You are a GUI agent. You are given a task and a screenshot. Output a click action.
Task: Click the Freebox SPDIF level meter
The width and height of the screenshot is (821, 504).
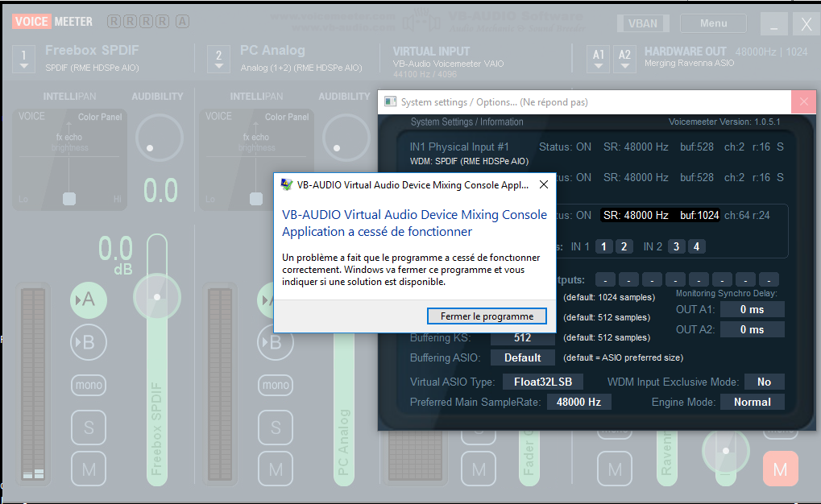click(34, 383)
